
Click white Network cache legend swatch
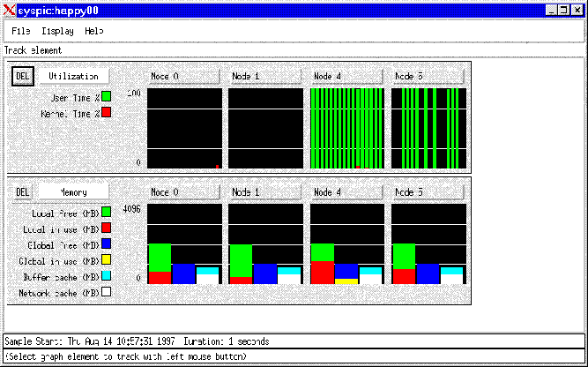pos(106,292)
